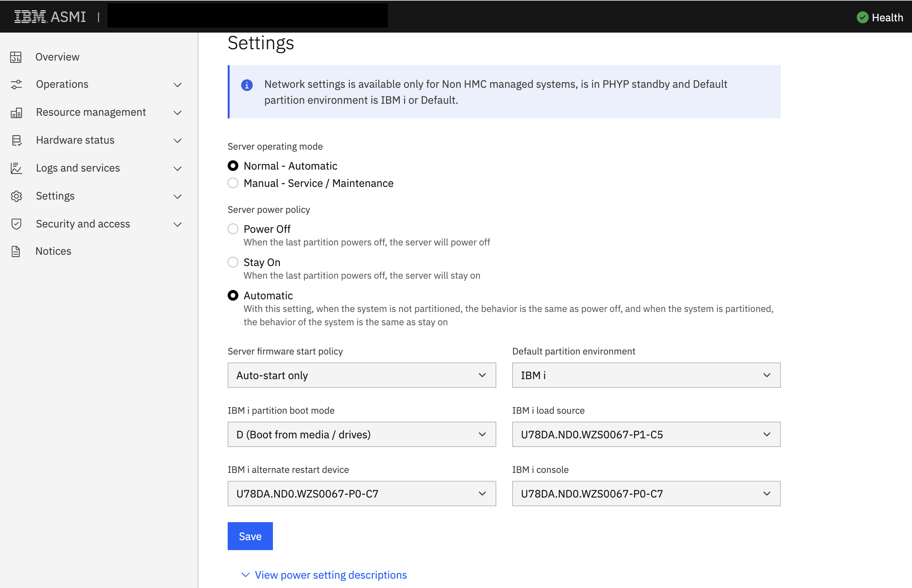Click the IBM ASMI logo

pyautogui.click(x=50, y=17)
